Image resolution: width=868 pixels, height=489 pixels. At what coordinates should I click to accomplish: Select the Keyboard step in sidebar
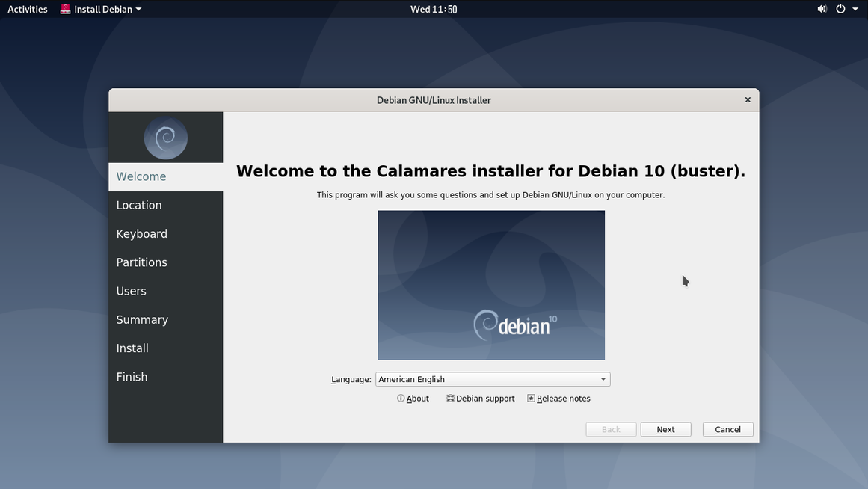(165, 234)
